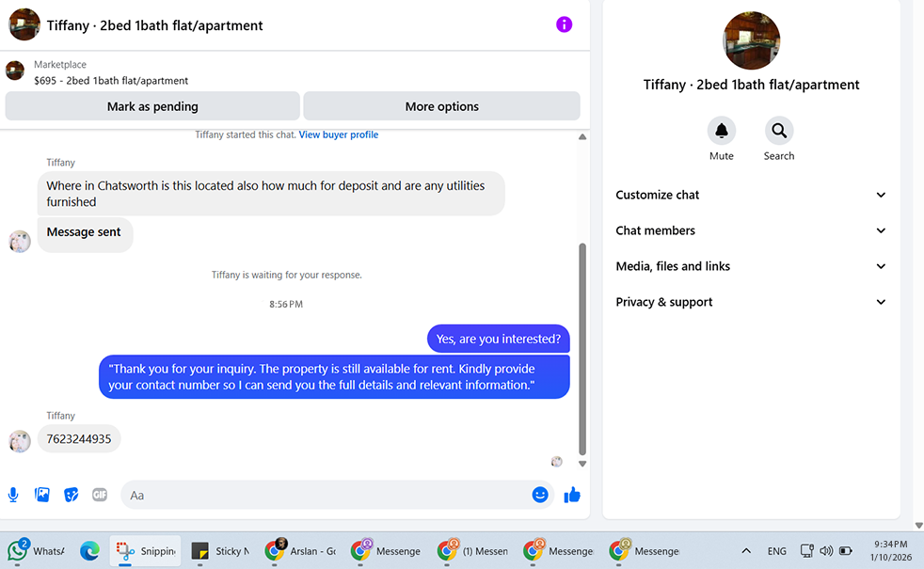Attach a photo using the image icon
Screen dimensions: 924x569
42,495
